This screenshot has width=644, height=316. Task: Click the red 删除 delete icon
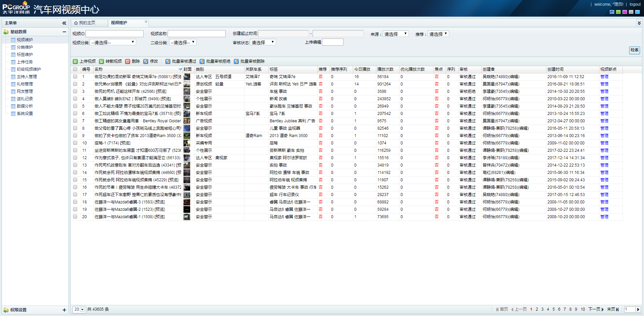click(x=128, y=61)
